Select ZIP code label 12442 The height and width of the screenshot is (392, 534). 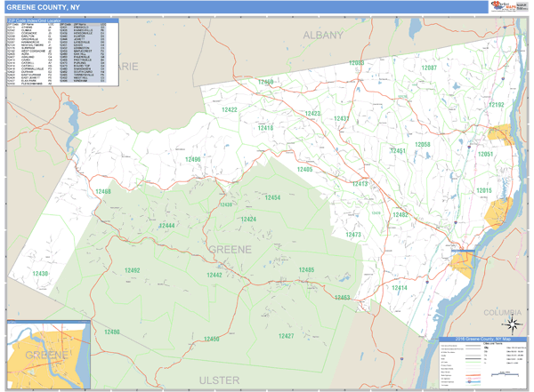214,276
